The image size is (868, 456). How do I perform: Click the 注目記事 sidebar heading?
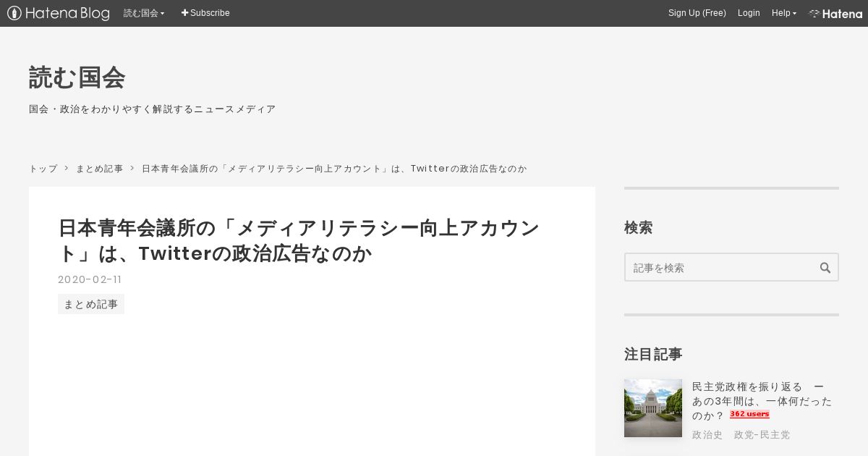coord(653,354)
